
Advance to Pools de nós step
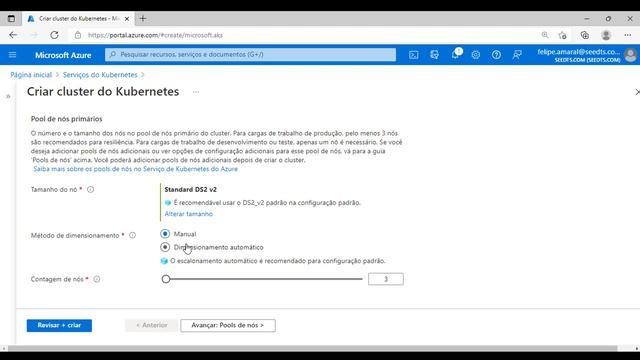pyautogui.click(x=228, y=325)
